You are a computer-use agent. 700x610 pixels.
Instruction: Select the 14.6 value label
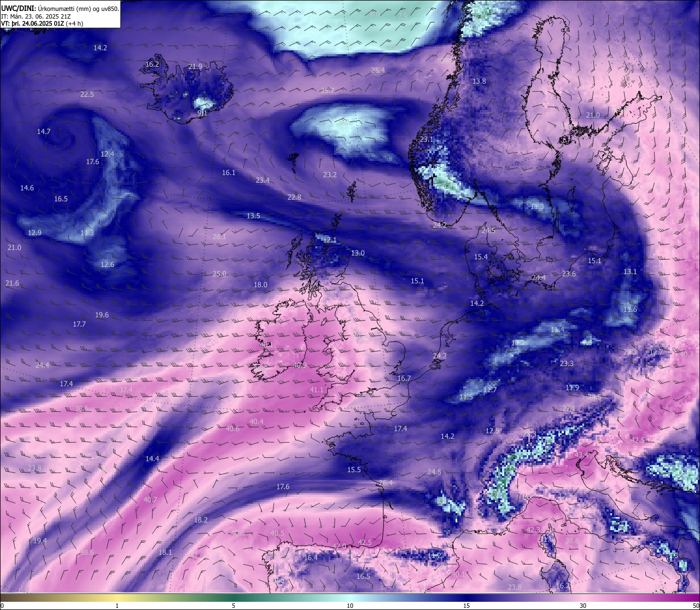[x=27, y=188]
